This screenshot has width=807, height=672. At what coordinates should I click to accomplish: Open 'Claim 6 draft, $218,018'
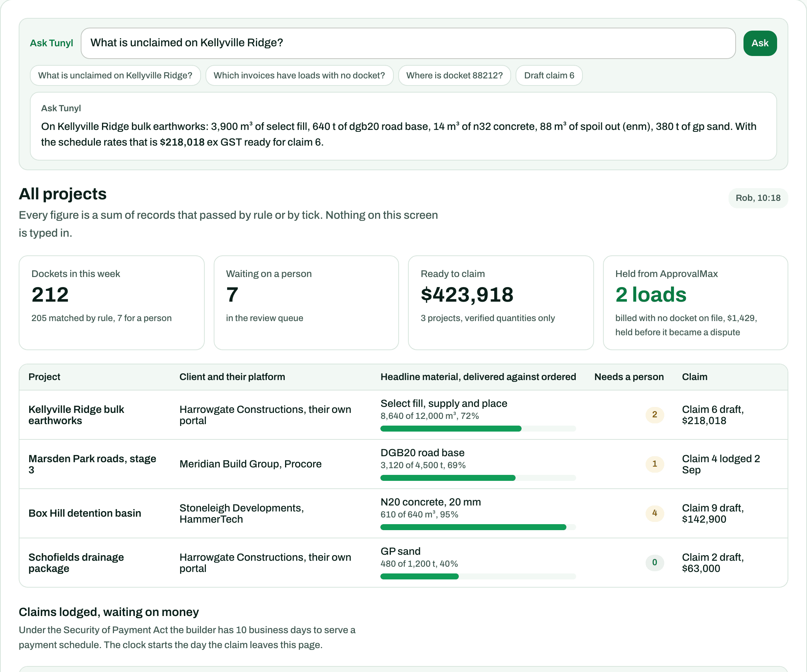[x=713, y=415]
